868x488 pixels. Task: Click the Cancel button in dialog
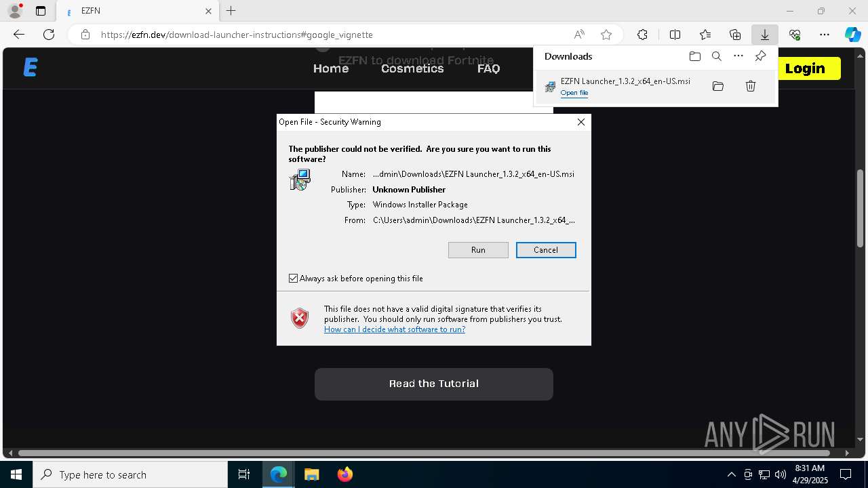click(x=546, y=250)
